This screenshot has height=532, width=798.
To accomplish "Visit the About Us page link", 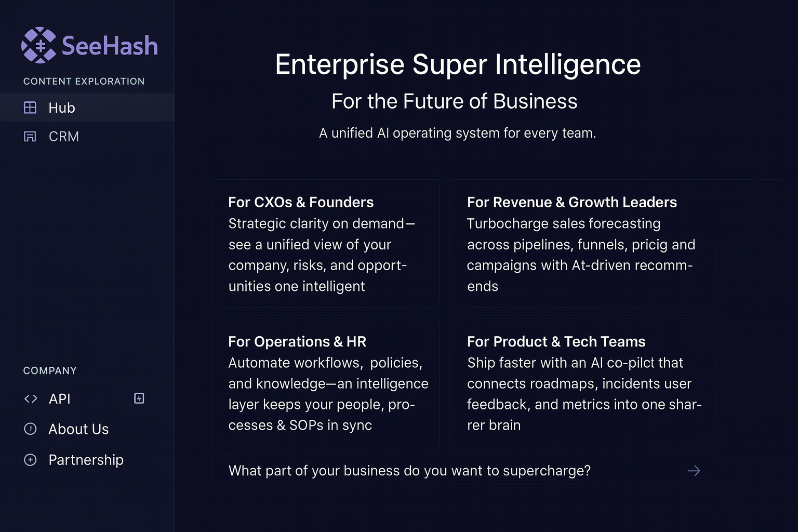I will (78, 429).
